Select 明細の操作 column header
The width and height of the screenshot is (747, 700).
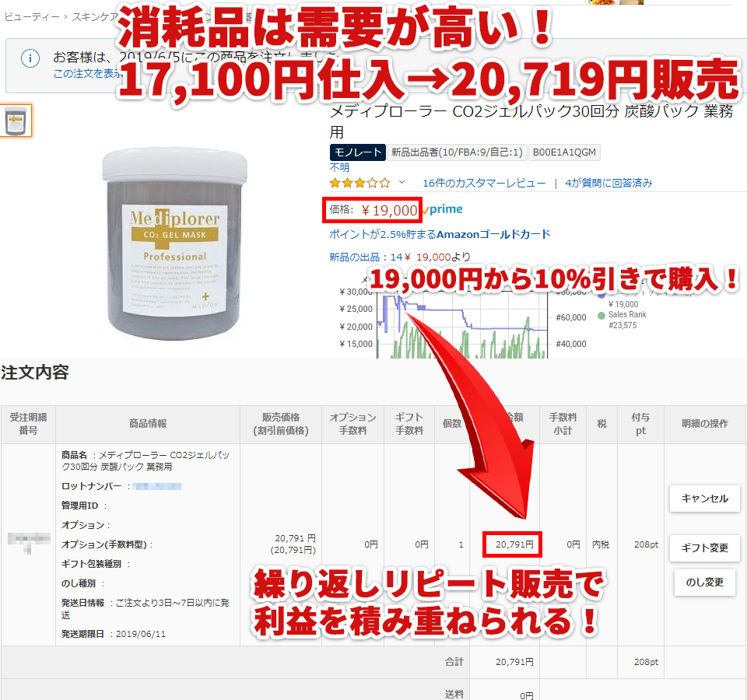705,424
